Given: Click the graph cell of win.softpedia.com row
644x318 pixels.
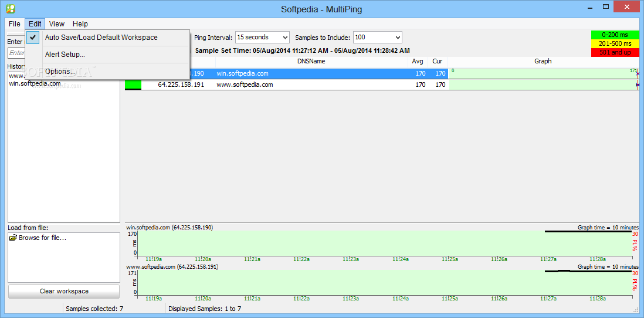Looking at the screenshot, I should point(543,73).
